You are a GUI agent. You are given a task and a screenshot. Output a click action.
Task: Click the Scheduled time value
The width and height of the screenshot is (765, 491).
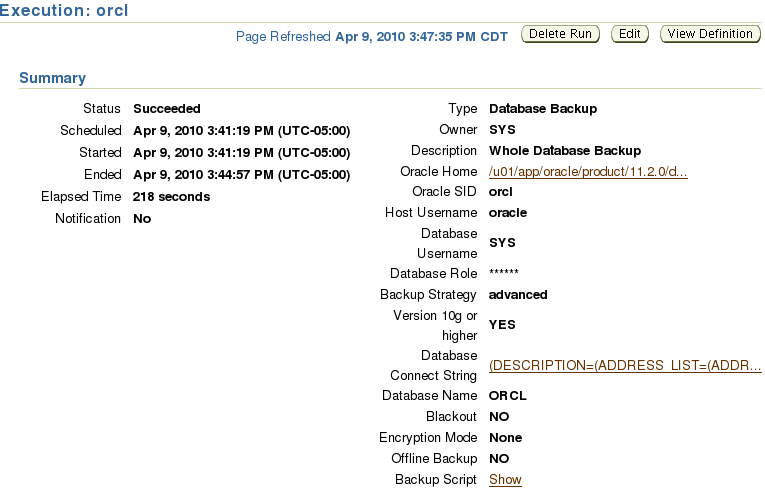[242, 131]
